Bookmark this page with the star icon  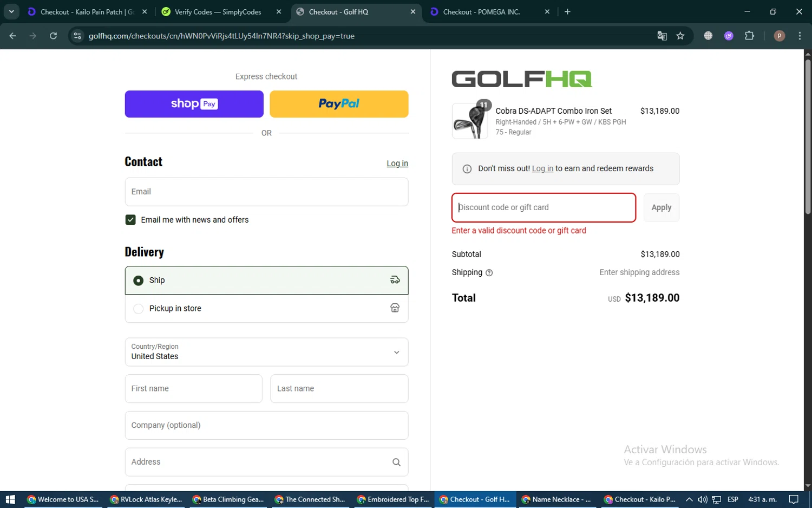[x=680, y=36]
